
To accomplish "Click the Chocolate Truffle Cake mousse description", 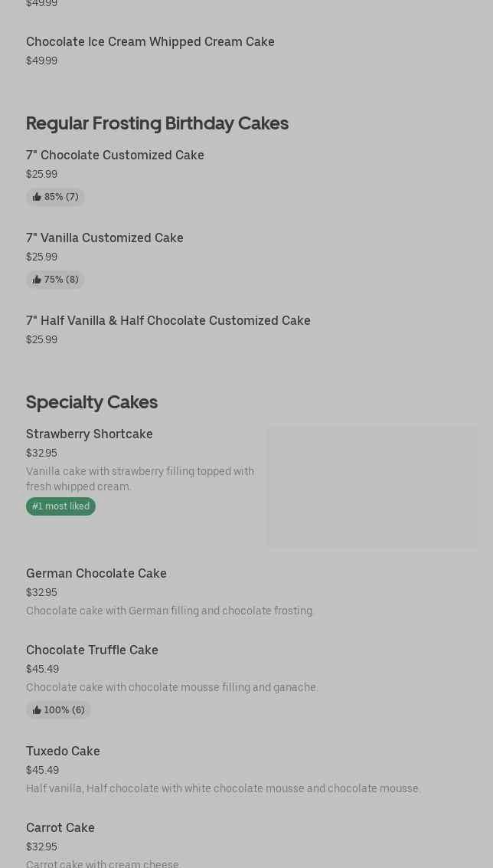I will click(x=171, y=687).
